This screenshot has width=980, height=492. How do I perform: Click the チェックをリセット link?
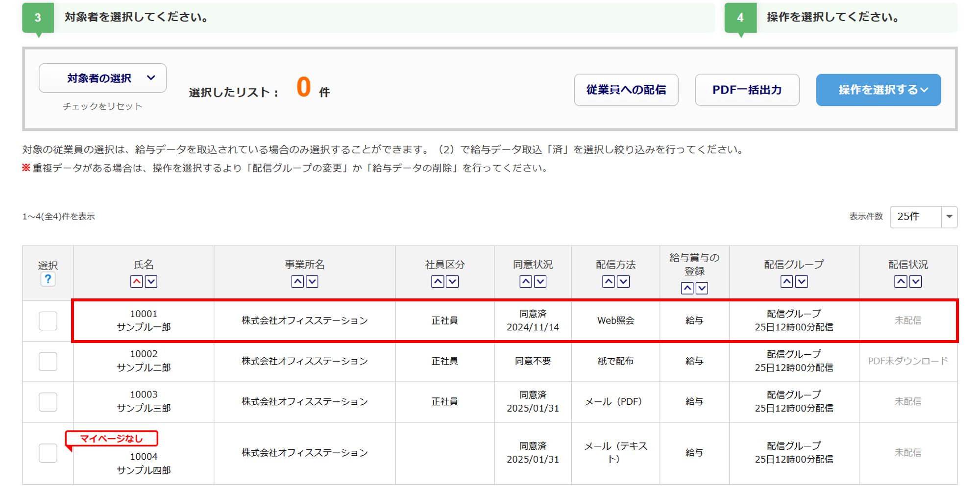pos(102,106)
